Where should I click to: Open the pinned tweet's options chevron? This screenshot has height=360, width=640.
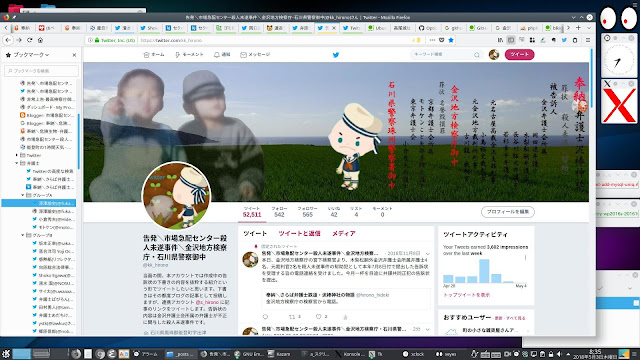pos(427,254)
